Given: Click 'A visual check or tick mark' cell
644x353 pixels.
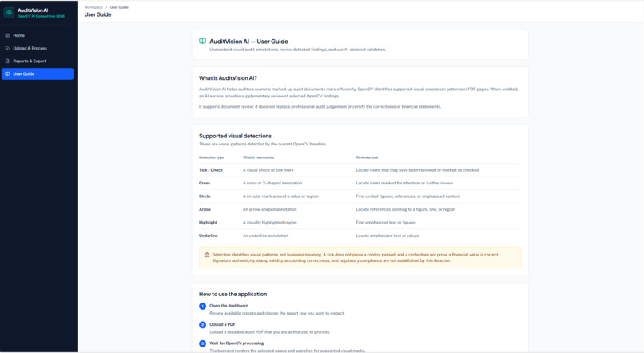Looking at the screenshot, I should pos(268,170).
